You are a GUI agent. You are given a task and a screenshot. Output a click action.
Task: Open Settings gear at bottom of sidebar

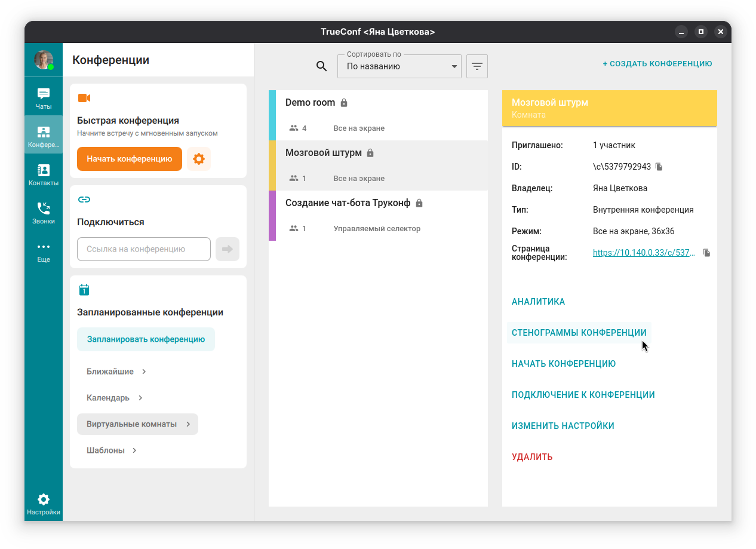[x=44, y=504]
